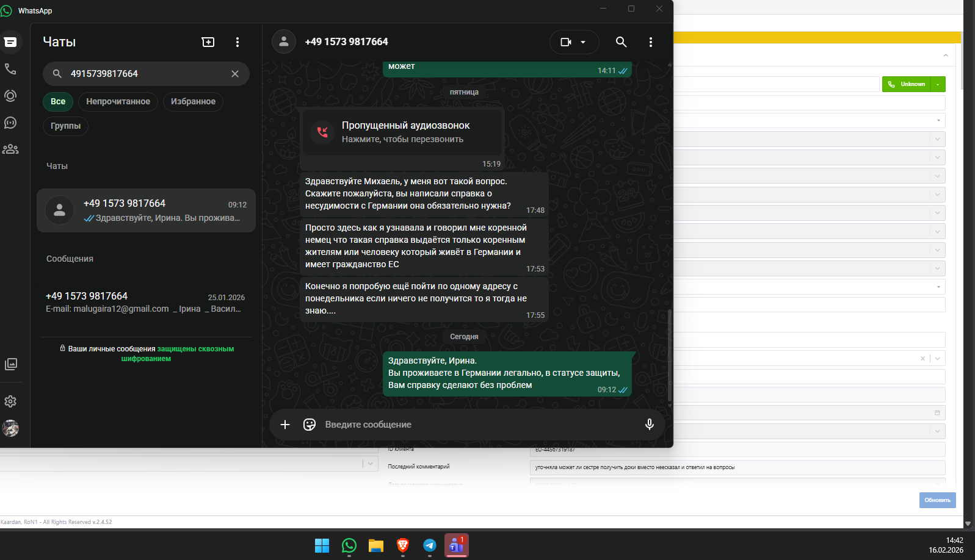Screen dimensions: 975x560
Task: Select the Группы chat filter
Action: [x=65, y=126]
